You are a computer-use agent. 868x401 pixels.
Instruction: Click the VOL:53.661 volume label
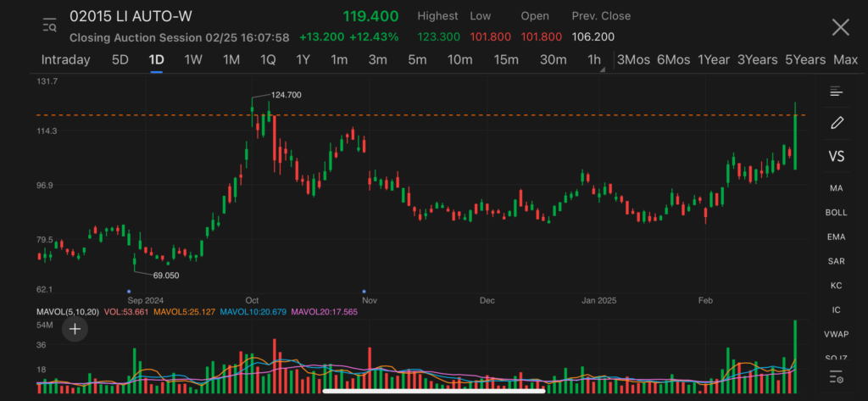click(126, 312)
